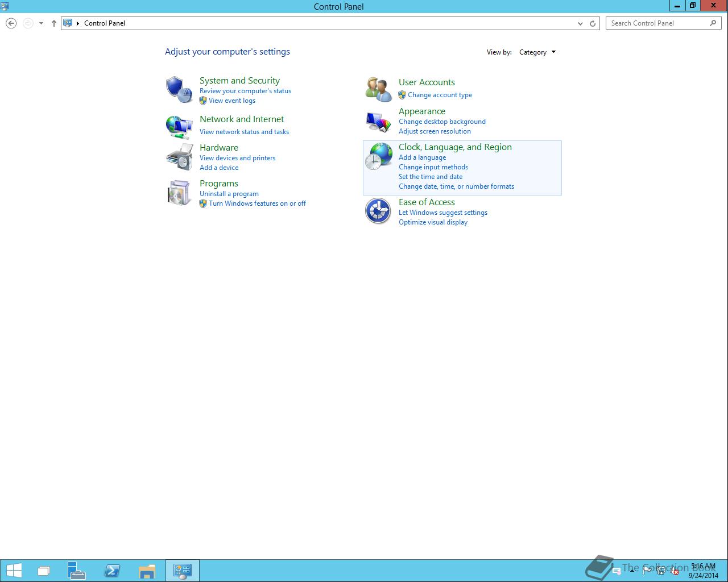Click Turn Windows features on or off
This screenshot has width=728, height=582.
(x=257, y=203)
